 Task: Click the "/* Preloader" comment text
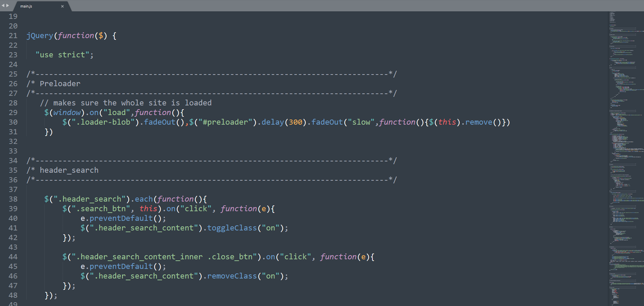coord(53,84)
